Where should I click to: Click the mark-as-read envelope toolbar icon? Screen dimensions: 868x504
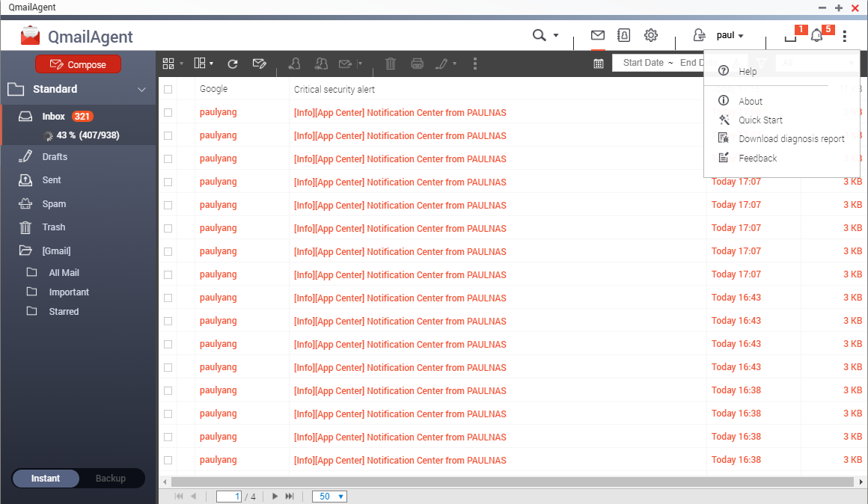(260, 64)
